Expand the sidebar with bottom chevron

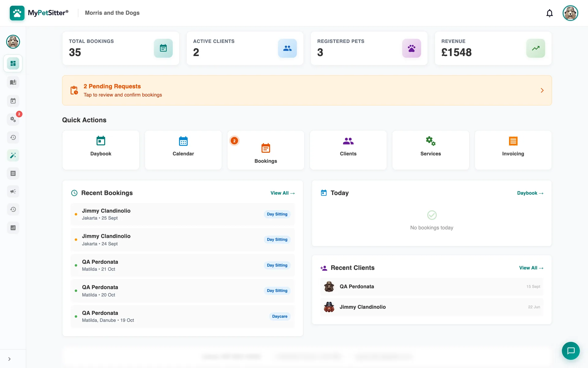(9, 359)
